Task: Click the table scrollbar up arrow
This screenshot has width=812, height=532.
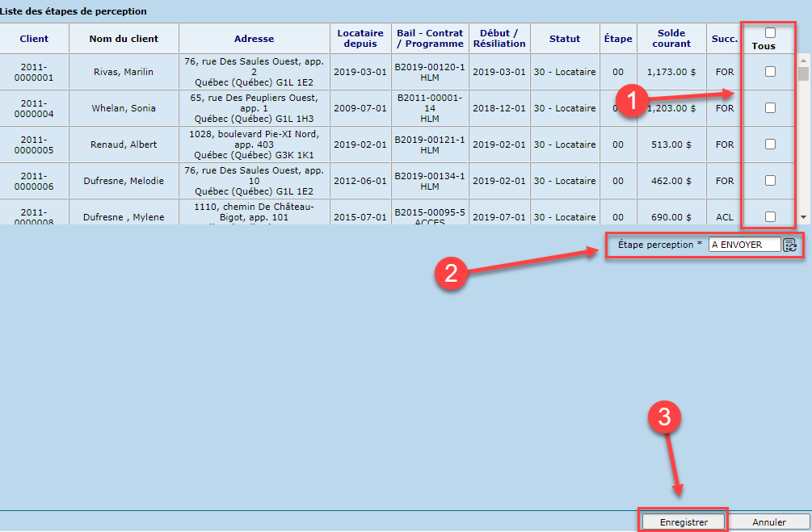Action: (x=802, y=60)
